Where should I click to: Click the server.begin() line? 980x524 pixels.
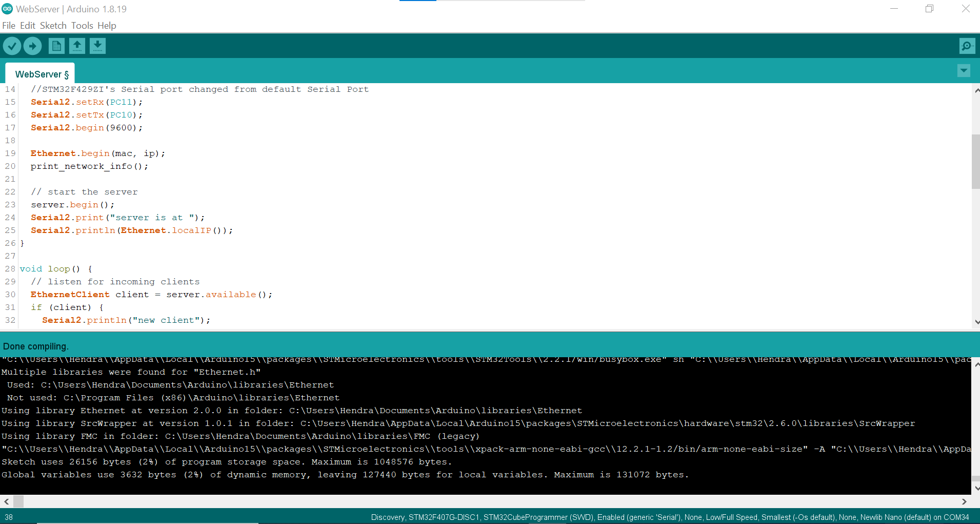click(x=72, y=205)
